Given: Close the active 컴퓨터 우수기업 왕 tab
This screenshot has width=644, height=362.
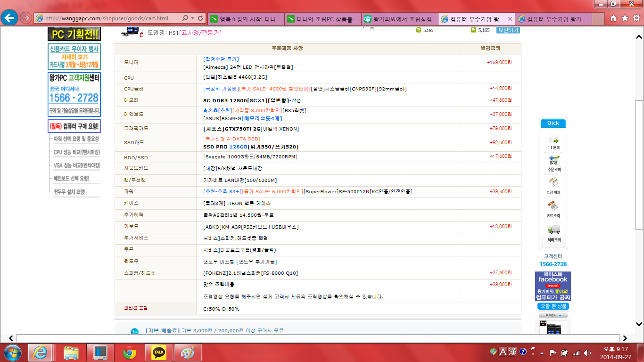Looking at the screenshot, I should click(509, 19).
